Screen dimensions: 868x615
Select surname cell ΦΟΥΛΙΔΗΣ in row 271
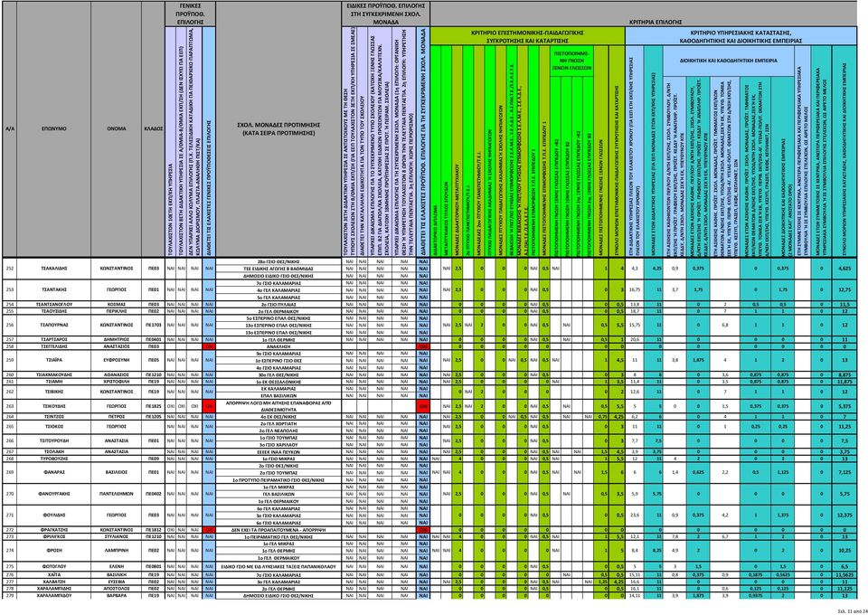click(x=54, y=516)
